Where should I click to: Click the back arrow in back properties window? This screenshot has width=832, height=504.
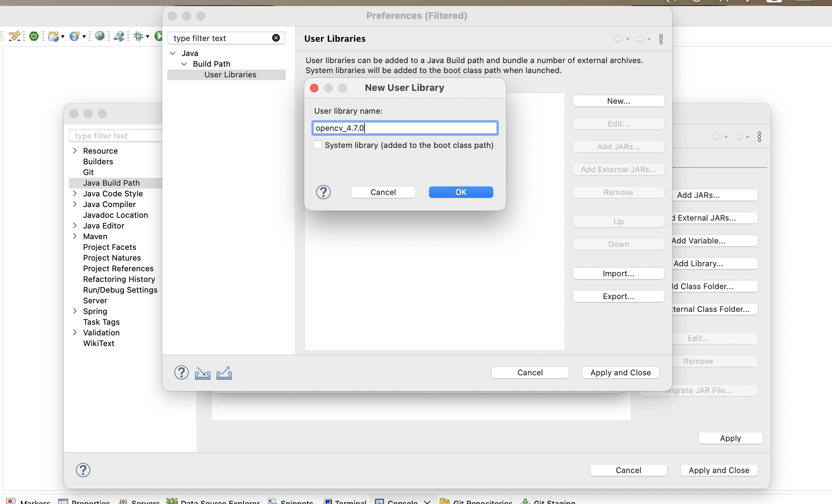pyautogui.click(x=716, y=137)
